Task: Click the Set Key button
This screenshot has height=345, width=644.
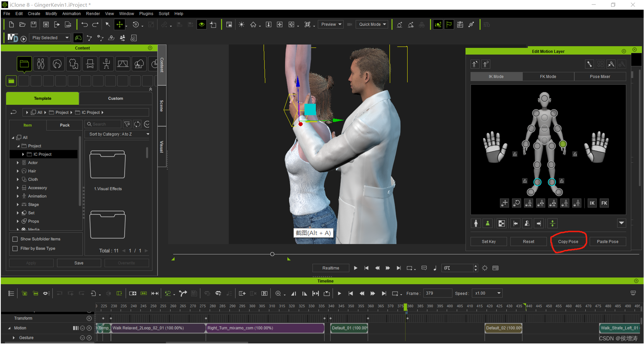Action: click(x=489, y=242)
